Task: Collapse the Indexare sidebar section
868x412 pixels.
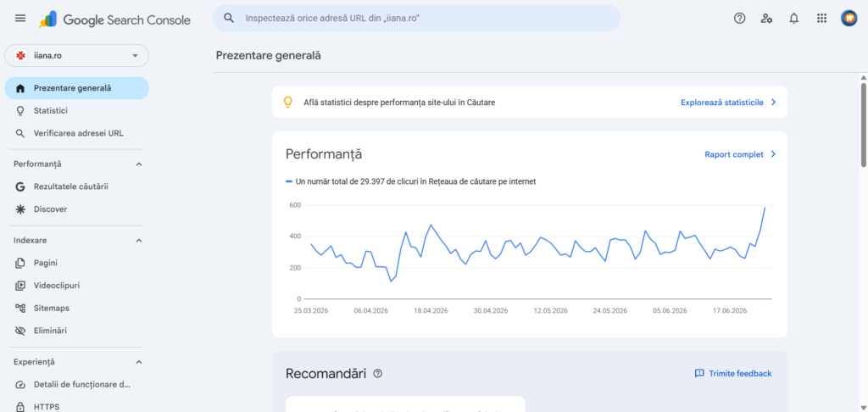Action: (x=139, y=241)
